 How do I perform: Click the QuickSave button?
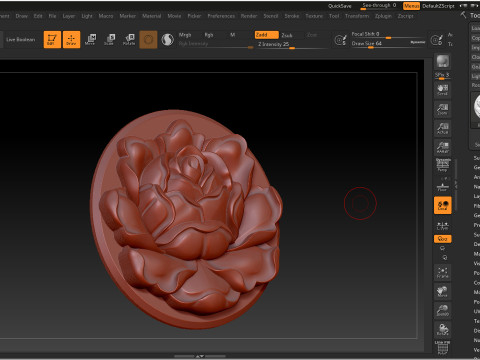tap(340, 6)
